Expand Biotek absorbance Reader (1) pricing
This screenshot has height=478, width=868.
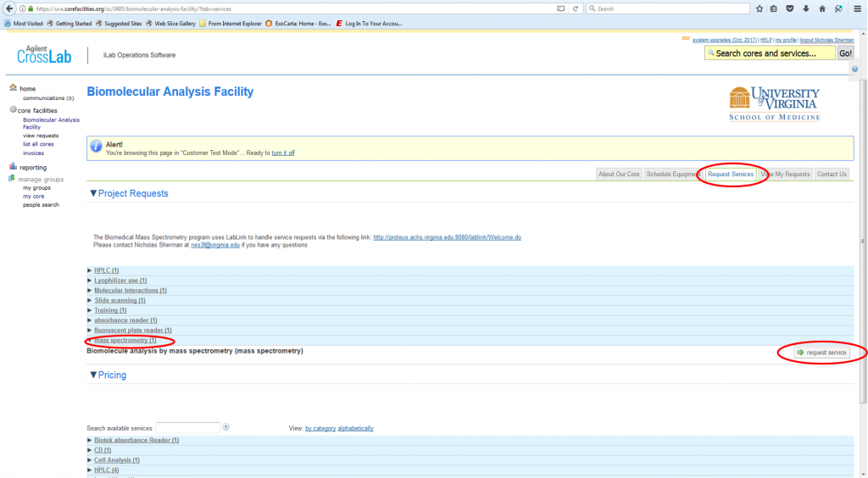pos(136,441)
